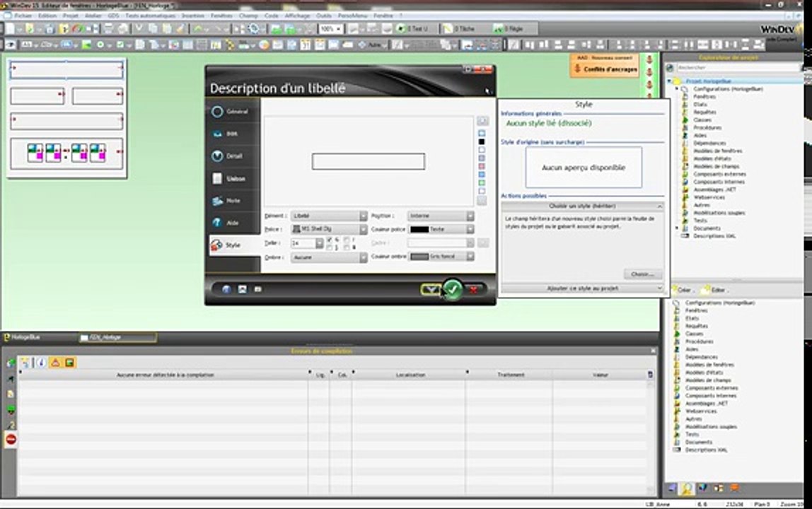Open the Ombre dropdown showing Aucune

[x=329, y=257]
